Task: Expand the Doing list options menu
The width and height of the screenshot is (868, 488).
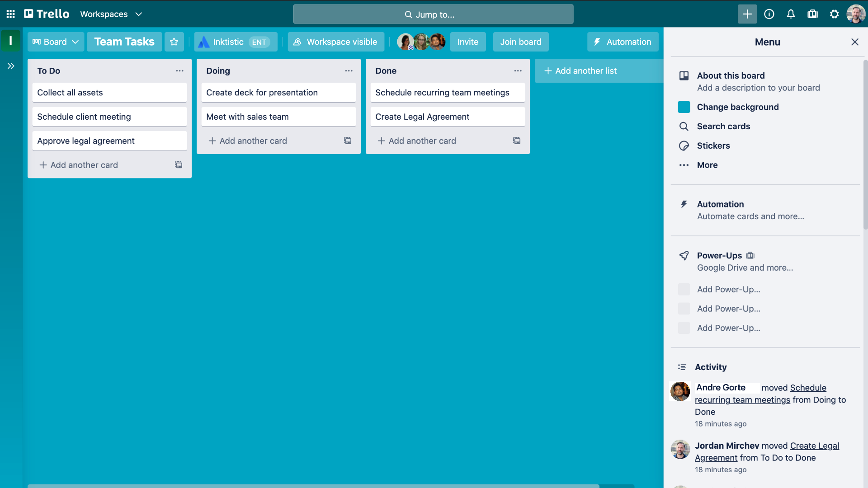Action: [348, 71]
